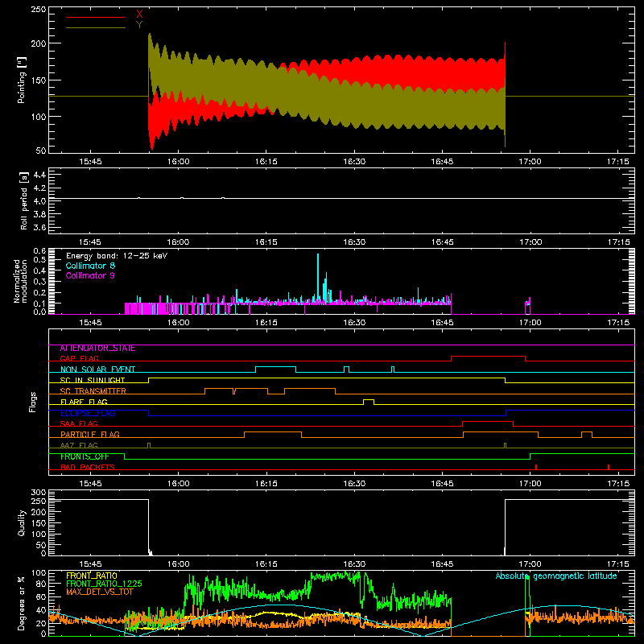Click the 0.6 tick on modulation axis
Viewport: 644px width, 644px height.
coord(39,251)
